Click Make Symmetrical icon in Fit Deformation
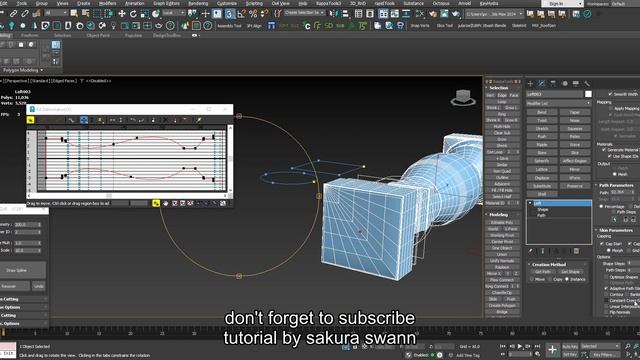Screen dimensions: 640x360 pos(30,120)
